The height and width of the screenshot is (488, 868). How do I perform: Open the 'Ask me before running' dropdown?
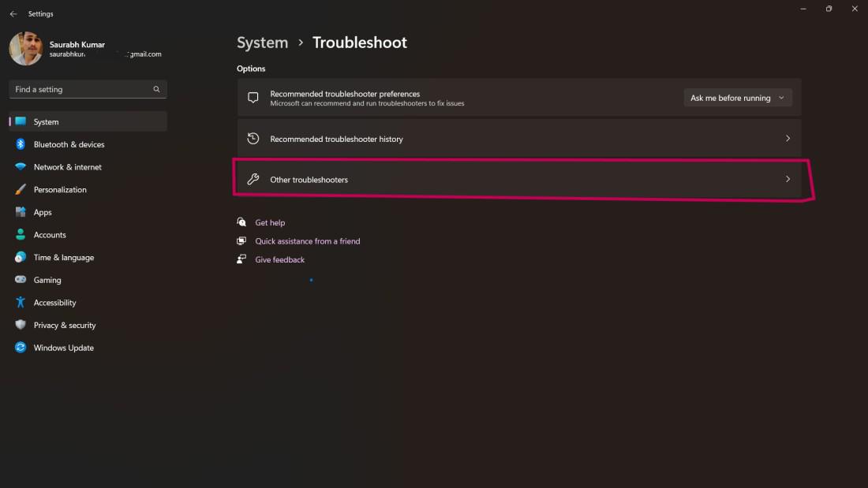(x=737, y=98)
